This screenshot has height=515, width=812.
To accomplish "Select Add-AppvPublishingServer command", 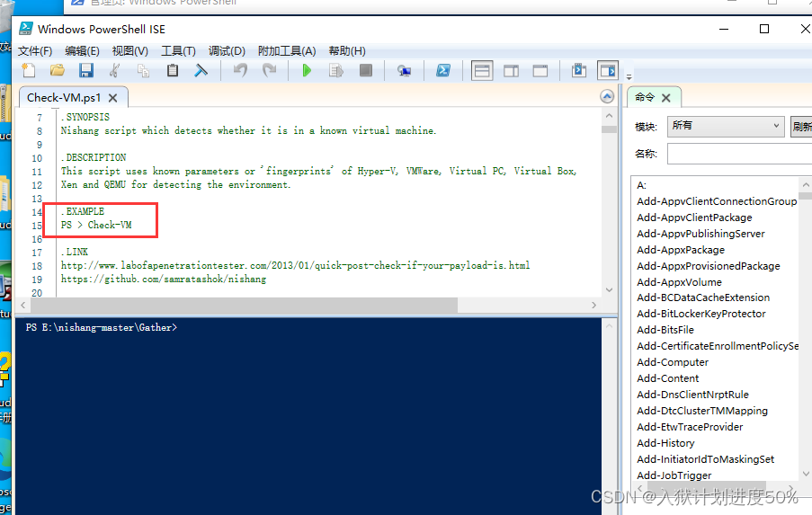I will coord(700,234).
